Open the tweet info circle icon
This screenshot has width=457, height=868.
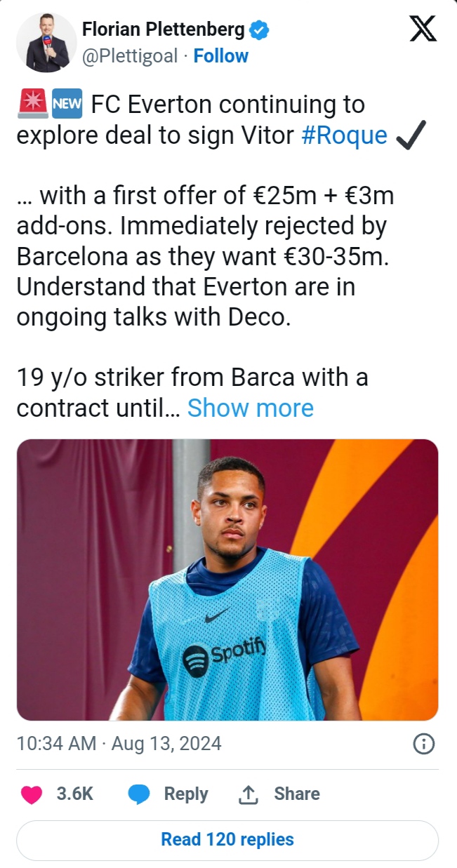click(424, 744)
